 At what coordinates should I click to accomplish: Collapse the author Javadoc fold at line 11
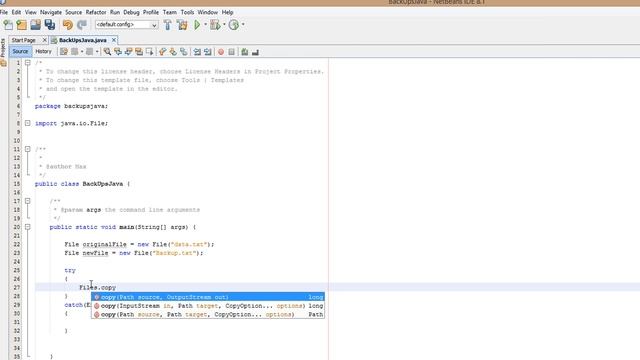27,149
